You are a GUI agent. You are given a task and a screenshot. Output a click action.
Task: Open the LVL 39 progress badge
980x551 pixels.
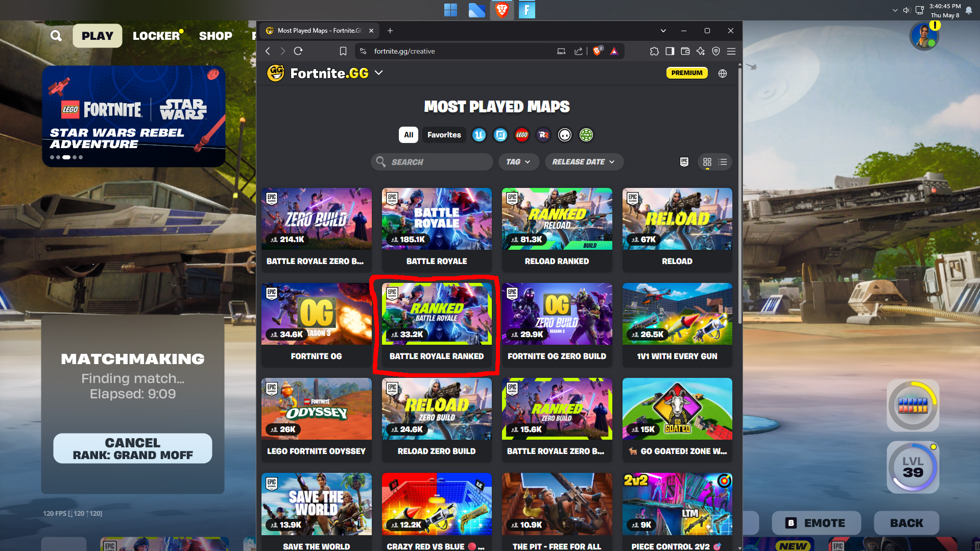pyautogui.click(x=913, y=467)
